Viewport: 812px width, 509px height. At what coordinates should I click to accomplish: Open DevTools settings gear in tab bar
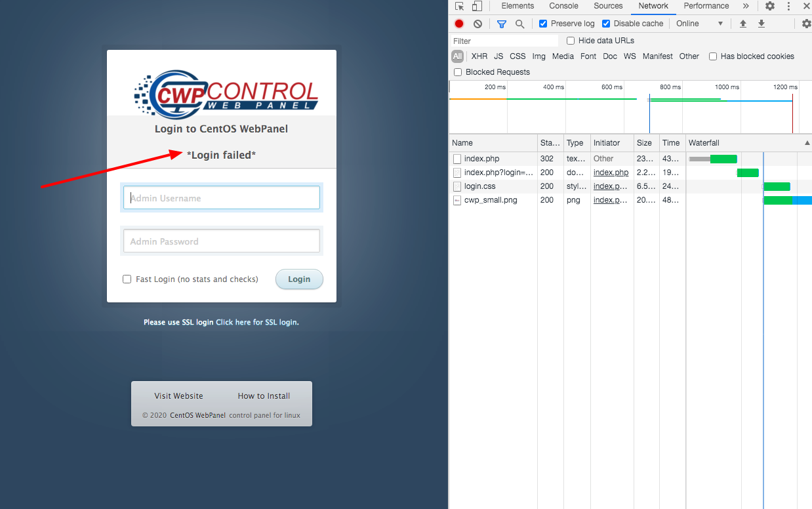click(770, 6)
